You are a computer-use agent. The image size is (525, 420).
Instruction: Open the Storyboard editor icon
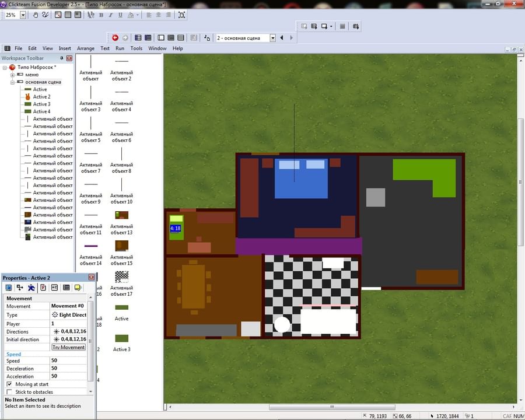point(138,38)
